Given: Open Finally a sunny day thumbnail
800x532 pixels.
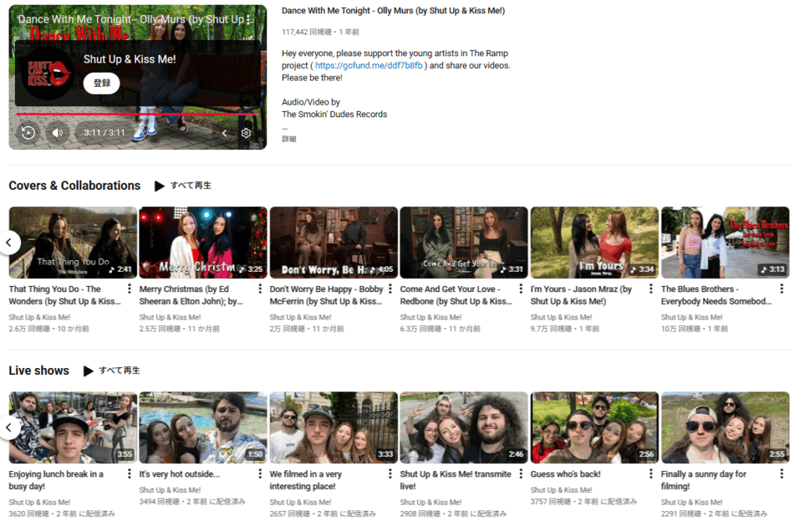Looking at the screenshot, I should pos(725,427).
